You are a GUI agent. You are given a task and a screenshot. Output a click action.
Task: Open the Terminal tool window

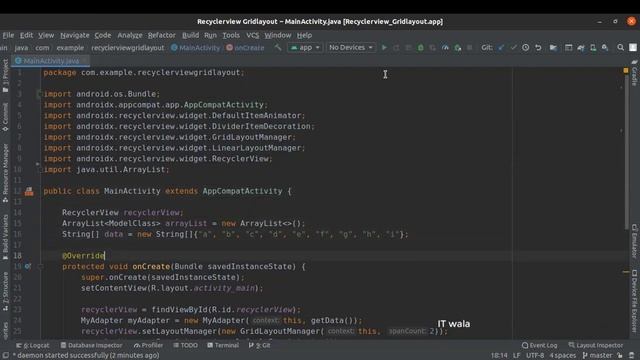coord(223,345)
